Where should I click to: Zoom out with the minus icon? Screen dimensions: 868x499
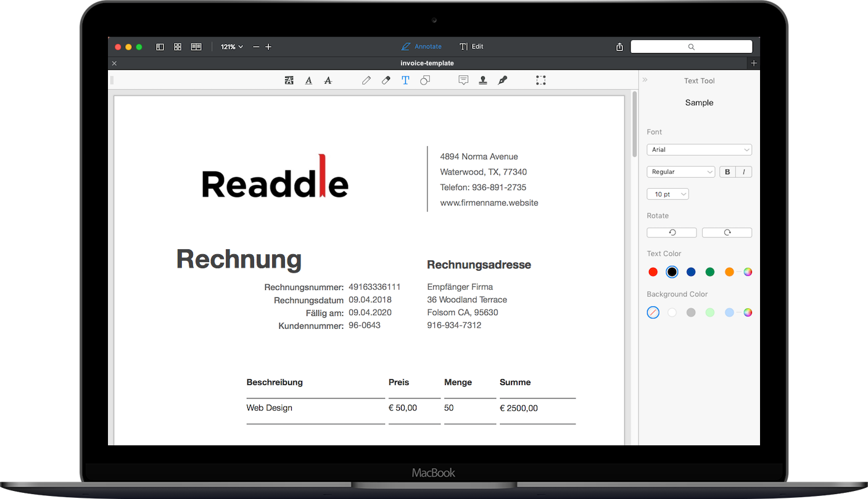click(x=256, y=47)
